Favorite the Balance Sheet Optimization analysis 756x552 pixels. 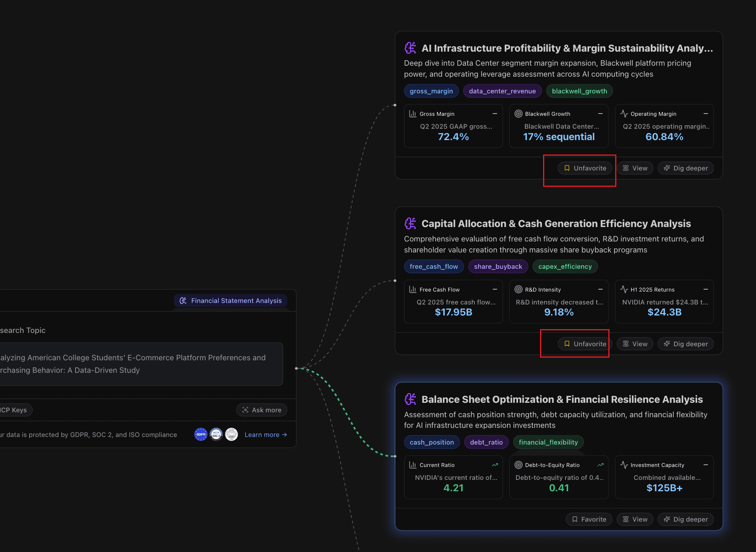pyautogui.click(x=589, y=519)
